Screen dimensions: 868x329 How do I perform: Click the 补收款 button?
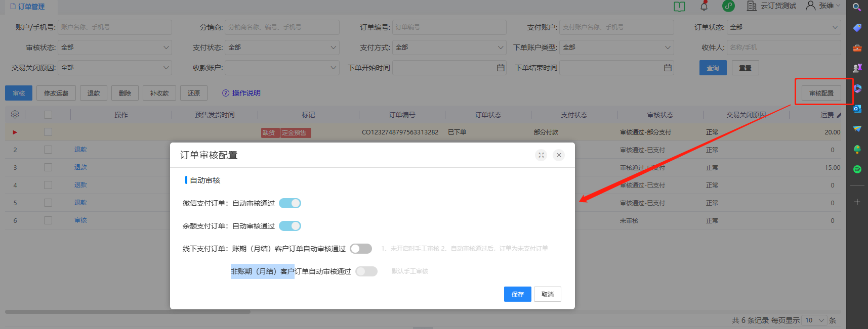(x=159, y=93)
